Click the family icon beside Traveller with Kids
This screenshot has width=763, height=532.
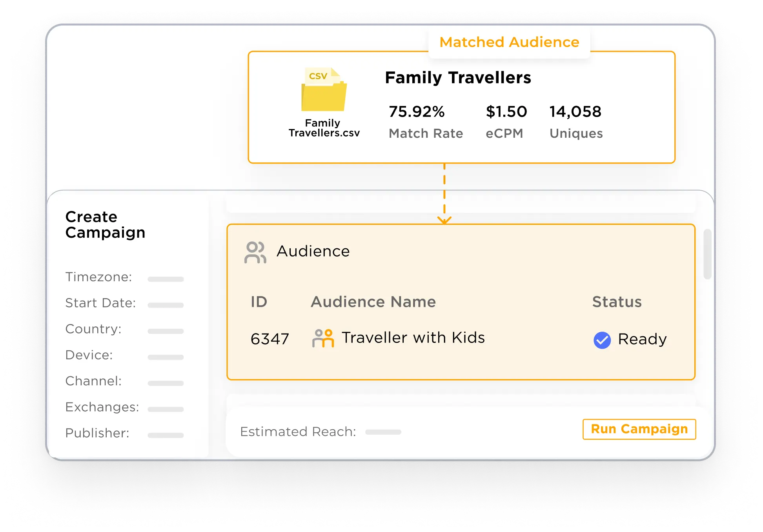click(323, 338)
